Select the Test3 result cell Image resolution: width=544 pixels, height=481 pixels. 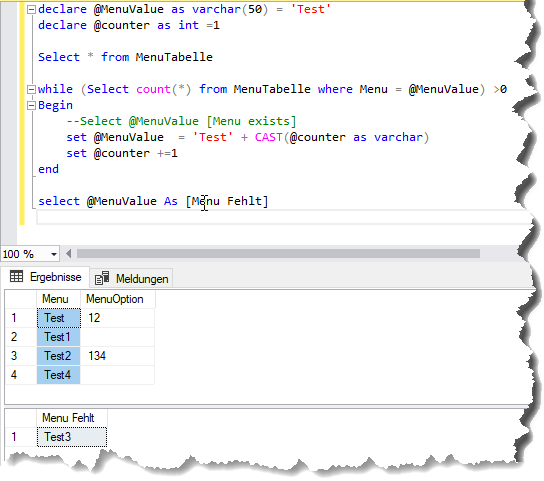pyautogui.click(x=72, y=437)
